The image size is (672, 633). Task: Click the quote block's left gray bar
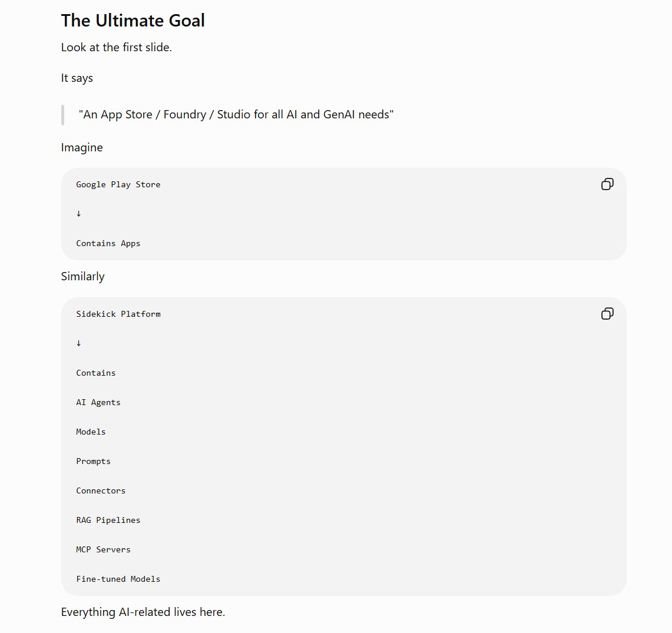point(63,115)
